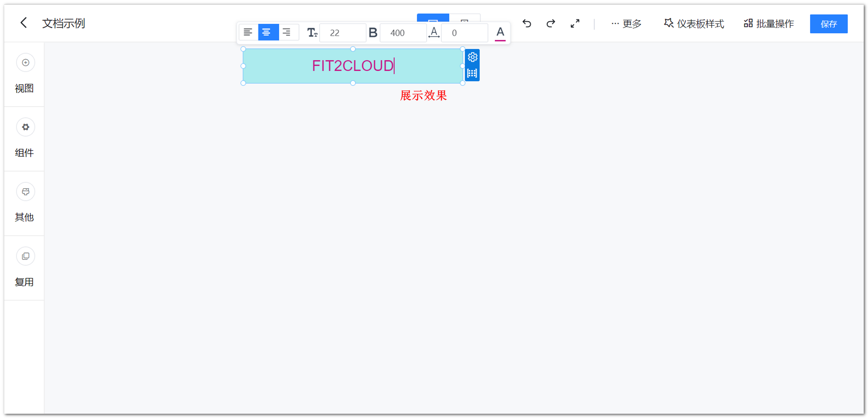Edit the font size field showing 22
The width and height of the screenshot is (868, 418).
pos(342,33)
